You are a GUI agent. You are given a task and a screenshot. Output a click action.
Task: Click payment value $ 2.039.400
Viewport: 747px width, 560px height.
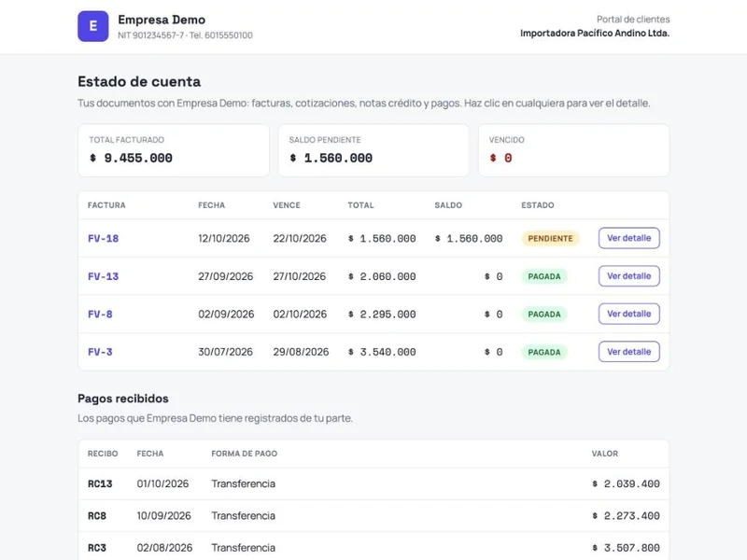pyautogui.click(x=626, y=484)
